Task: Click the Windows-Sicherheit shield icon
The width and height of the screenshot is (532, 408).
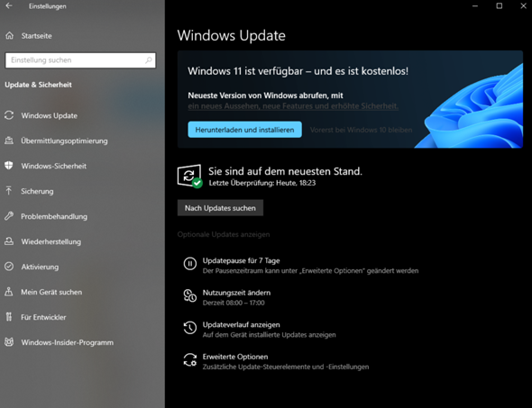Action: coord(9,166)
